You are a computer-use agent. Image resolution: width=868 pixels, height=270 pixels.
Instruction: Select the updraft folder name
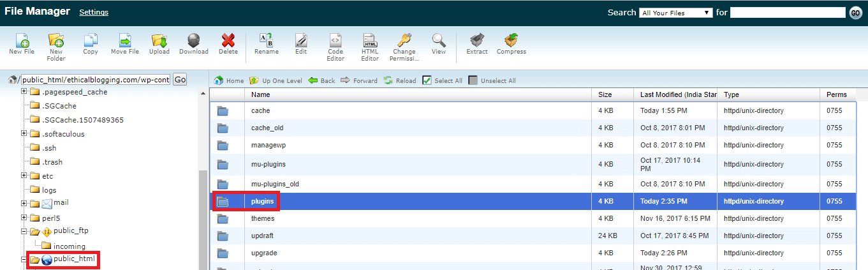coord(263,236)
